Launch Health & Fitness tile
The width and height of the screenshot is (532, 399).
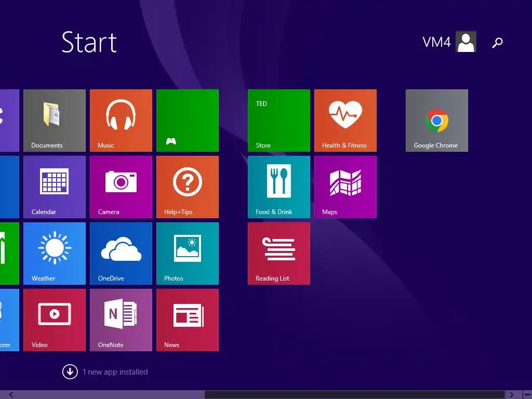tap(345, 121)
